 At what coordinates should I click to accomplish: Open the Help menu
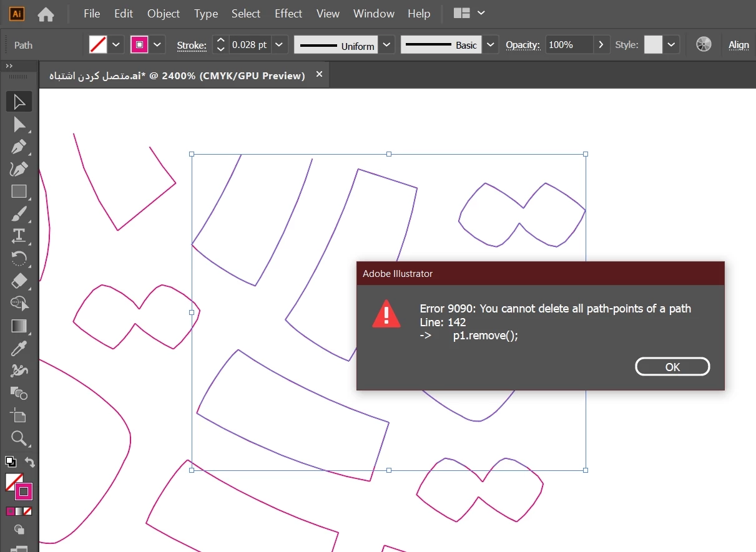(419, 13)
